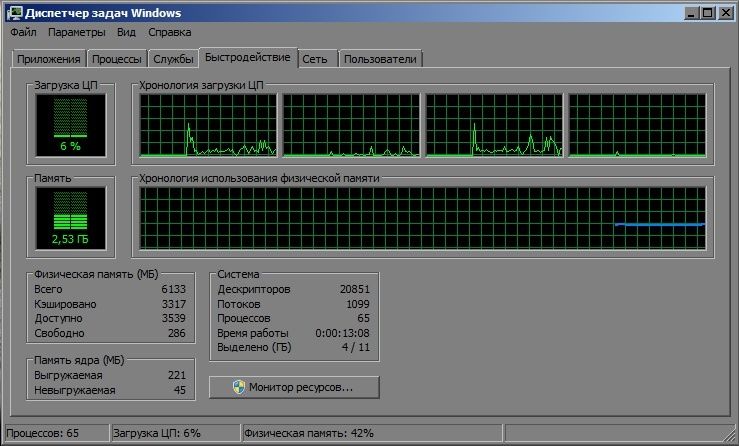Click the Невыгружаемая value 45
The width and height of the screenshot is (739, 446).
(x=180, y=390)
